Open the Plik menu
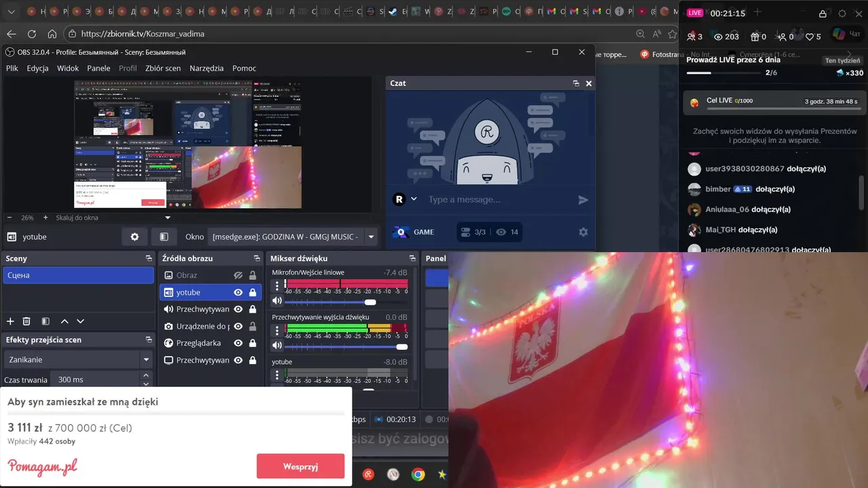 click(12, 68)
